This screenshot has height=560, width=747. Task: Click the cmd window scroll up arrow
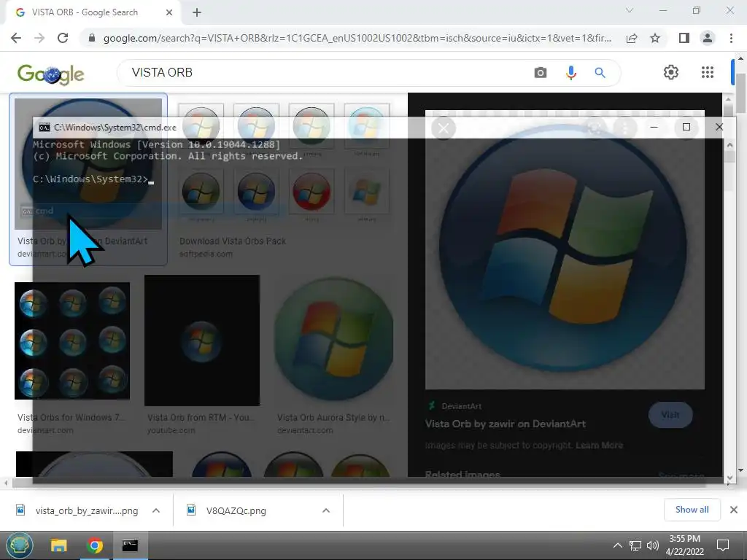coord(729,145)
